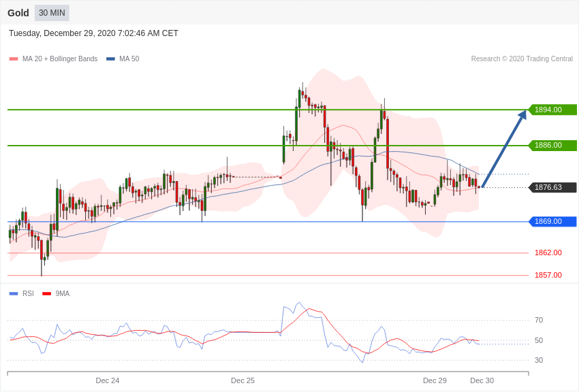The image size is (579, 392).
Task: Click the MA 50 legend label
Action: [129, 59]
